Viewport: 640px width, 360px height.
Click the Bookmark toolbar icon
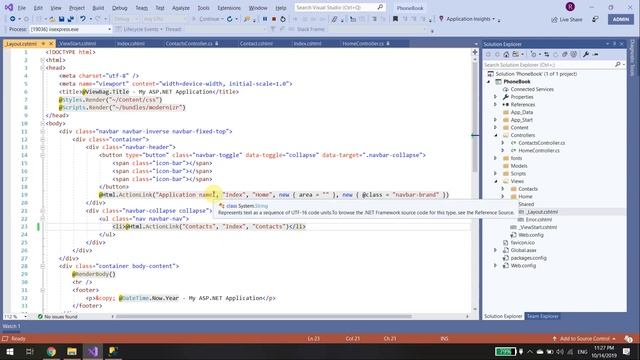pyautogui.click(x=395, y=19)
